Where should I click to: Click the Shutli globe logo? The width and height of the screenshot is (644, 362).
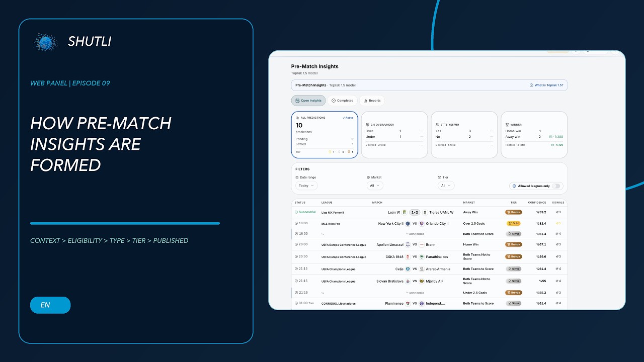tap(45, 42)
